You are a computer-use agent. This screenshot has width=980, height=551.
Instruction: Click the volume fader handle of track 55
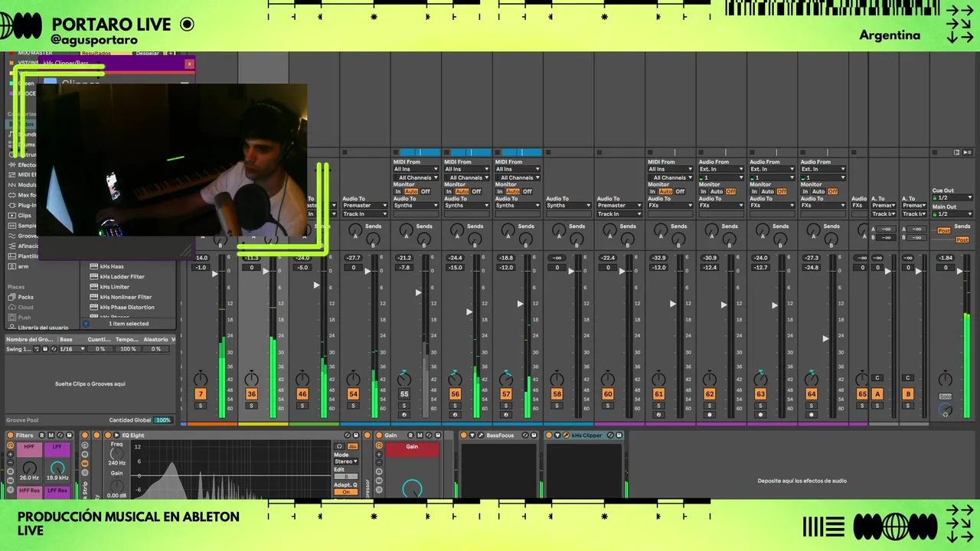tap(418, 292)
